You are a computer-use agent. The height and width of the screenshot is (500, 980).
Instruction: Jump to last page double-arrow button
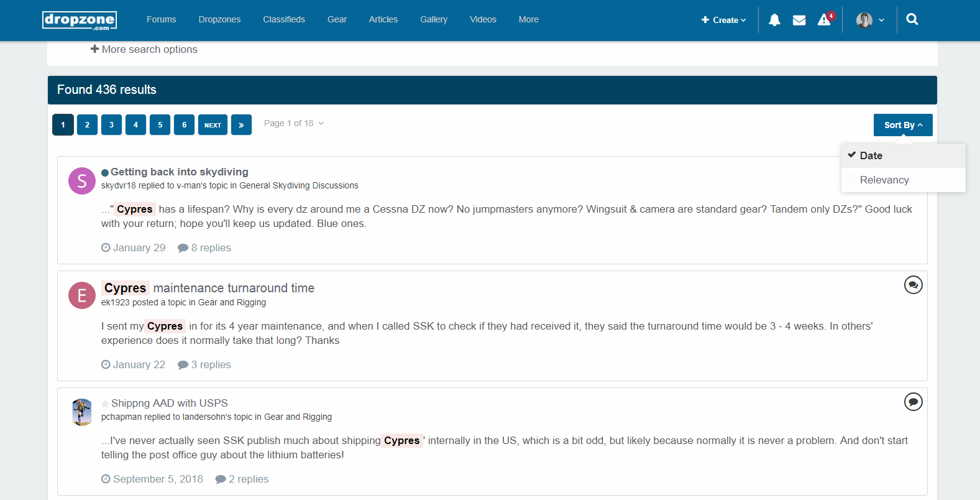(241, 125)
